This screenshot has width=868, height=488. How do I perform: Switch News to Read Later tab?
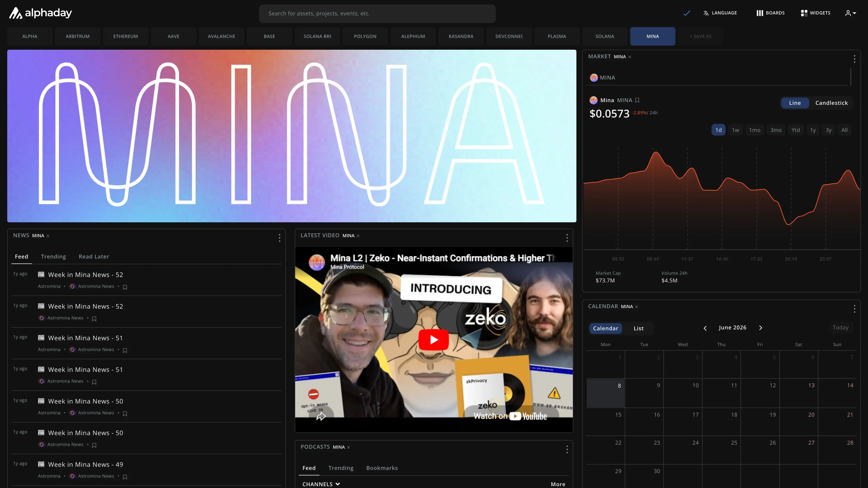(94, 257)
